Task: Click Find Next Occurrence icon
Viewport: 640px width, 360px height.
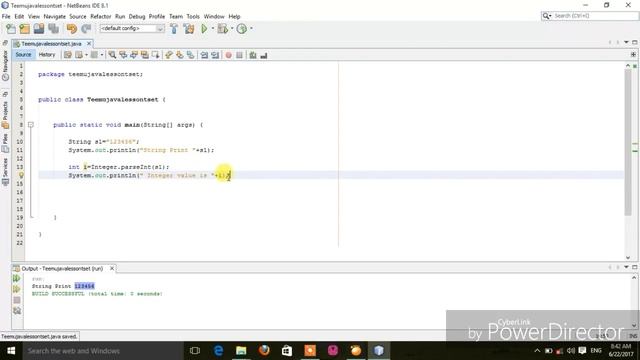Action: (134, 55)
